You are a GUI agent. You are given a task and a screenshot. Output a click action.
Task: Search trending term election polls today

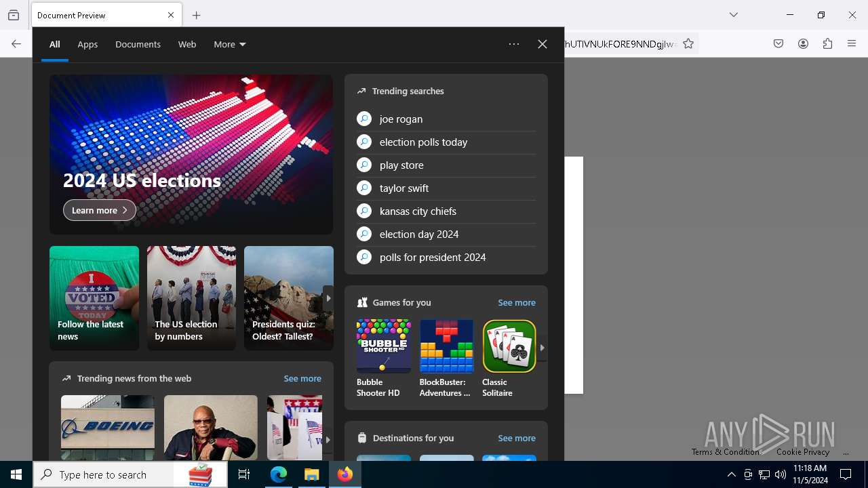coord(446,142)
